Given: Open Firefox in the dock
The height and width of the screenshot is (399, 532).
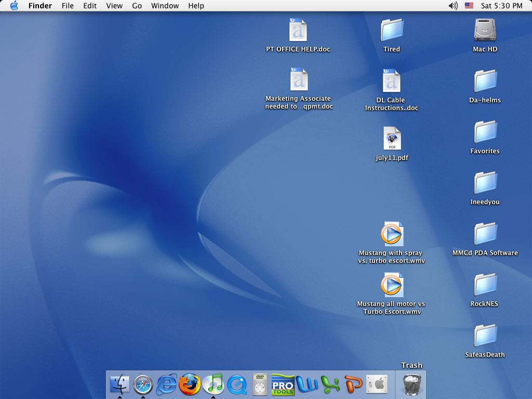Looking at the screenshot, I should [x=190, y=384].
